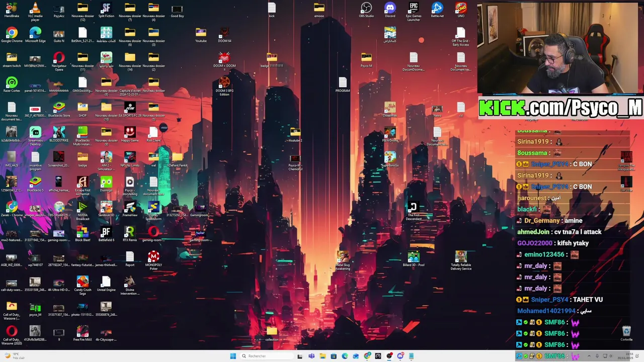This screenshot has height=362, width=644.
Task: Select the Navigateur Opera shortcut
Action: pyautogui.click(x=59, y=61)
